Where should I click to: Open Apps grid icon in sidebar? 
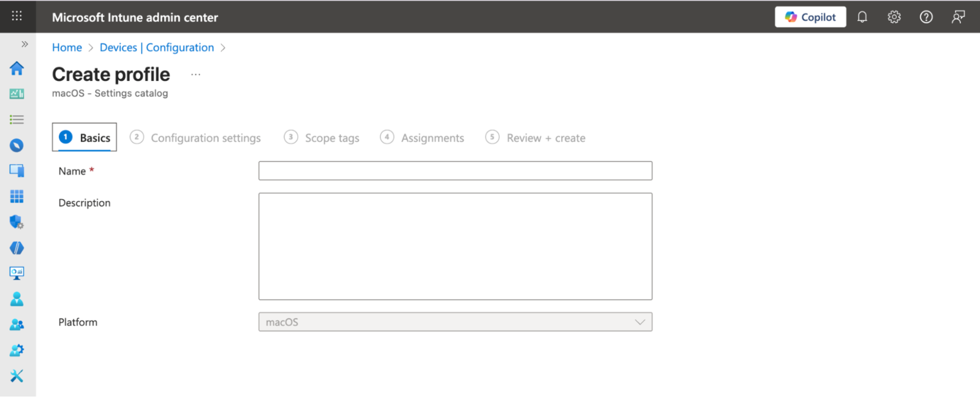(17, 196)
